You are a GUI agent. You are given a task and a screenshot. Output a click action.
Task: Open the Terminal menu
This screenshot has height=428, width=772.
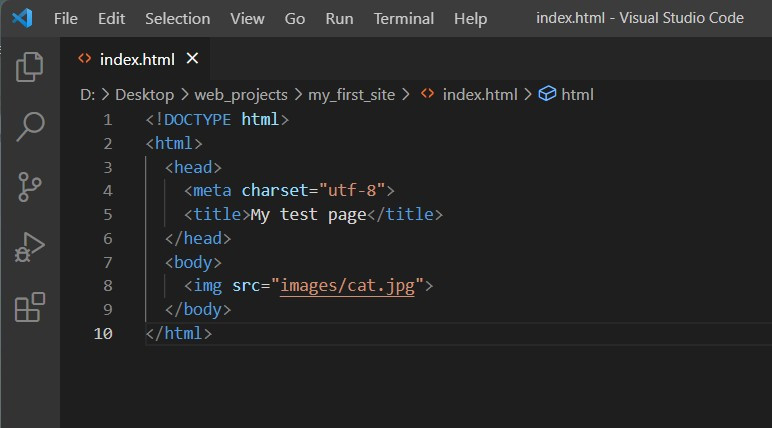[x=404, y=19]
